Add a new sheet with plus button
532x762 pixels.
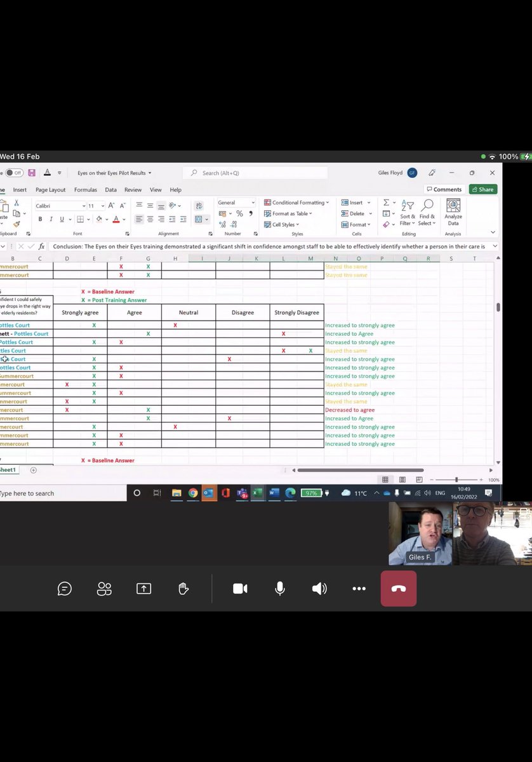tap(34, 470)
